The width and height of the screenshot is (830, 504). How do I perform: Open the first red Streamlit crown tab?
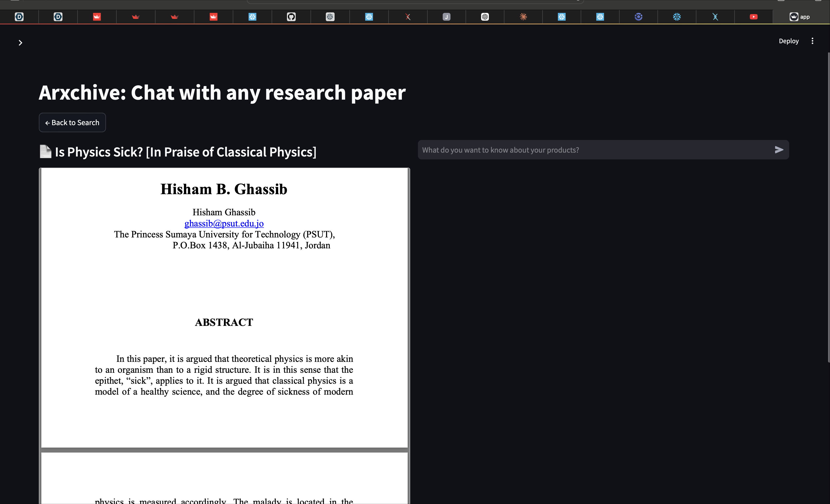tap(97, 17)
